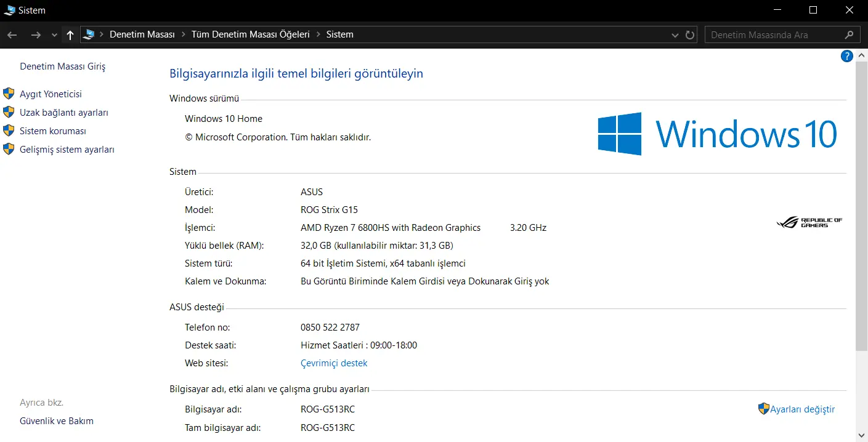The height and width of the screenshot is (442, 868).
Task: Click the Republic of Gamers logo
Action: (x=809, y=222)
